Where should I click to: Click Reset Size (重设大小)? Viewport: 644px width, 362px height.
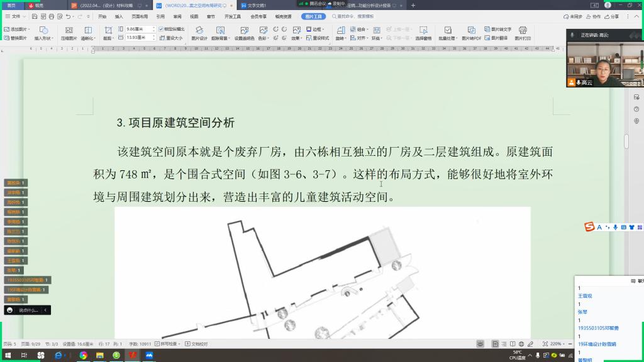[171, 38]
